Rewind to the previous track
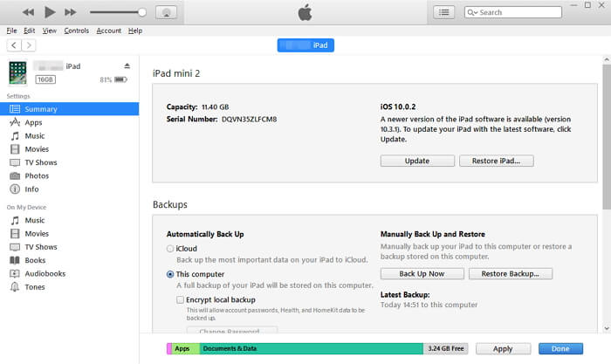 28,12
